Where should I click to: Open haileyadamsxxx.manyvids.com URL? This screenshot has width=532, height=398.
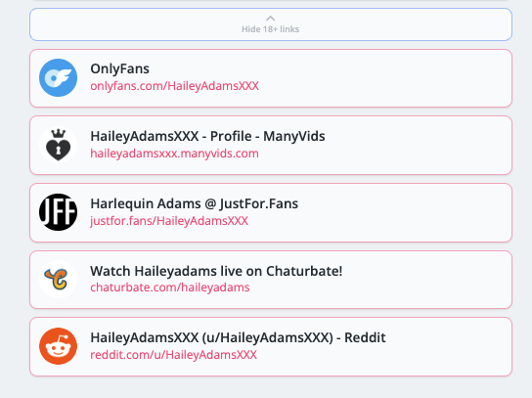point(174,154)
